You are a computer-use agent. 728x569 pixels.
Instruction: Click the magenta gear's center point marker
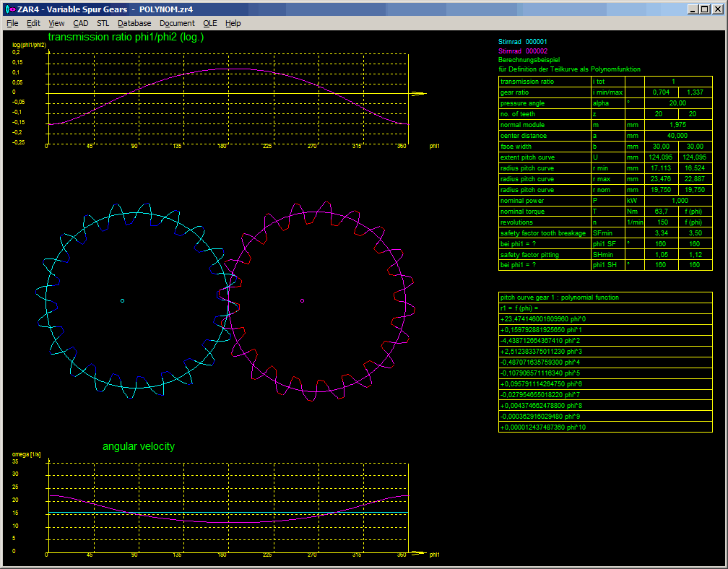(x=302, y=300)
